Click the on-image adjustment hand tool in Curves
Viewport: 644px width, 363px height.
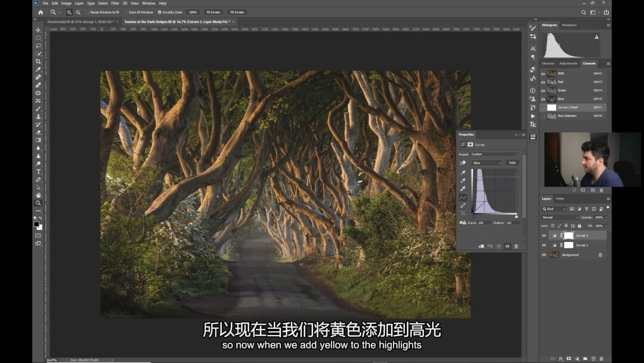pyautogui.click(x=463, y=163)
